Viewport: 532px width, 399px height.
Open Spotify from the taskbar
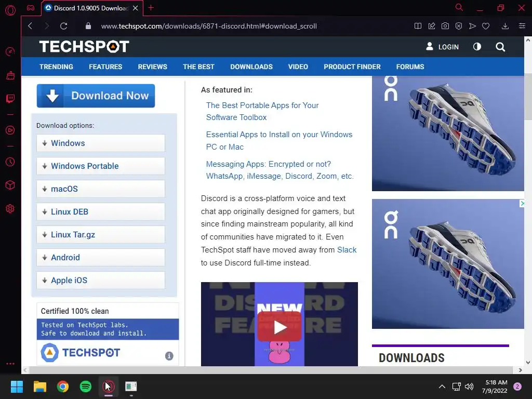[86, 387]
